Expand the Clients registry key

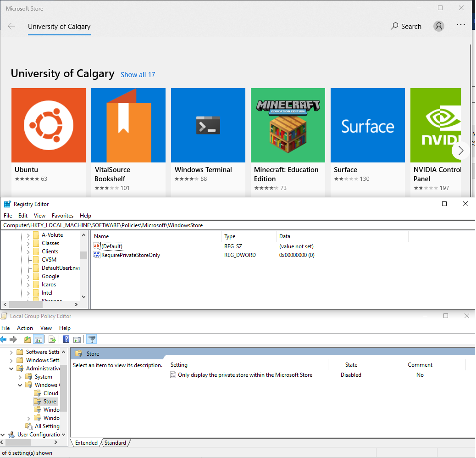click(28, 251)
